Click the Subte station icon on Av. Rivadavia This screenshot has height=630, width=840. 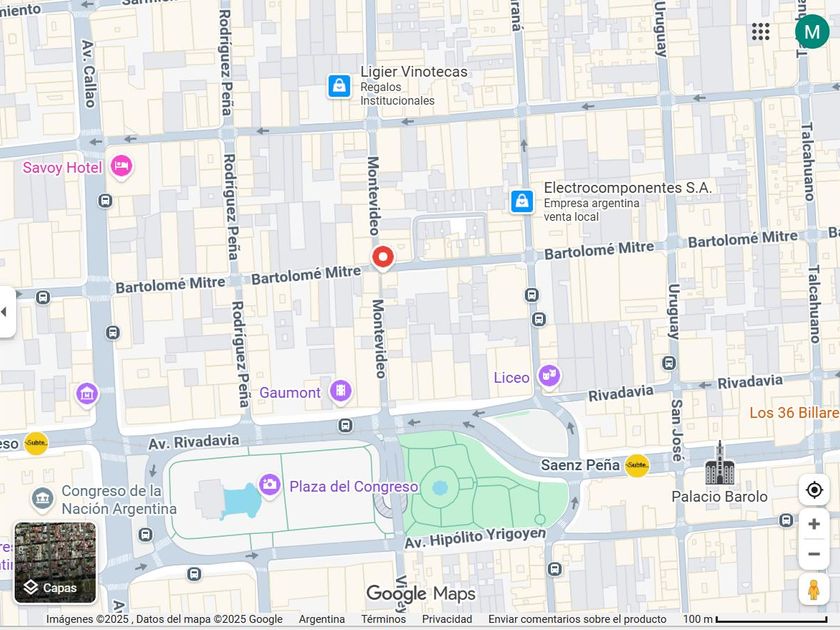pyautogui.click(x=36, y=443)
